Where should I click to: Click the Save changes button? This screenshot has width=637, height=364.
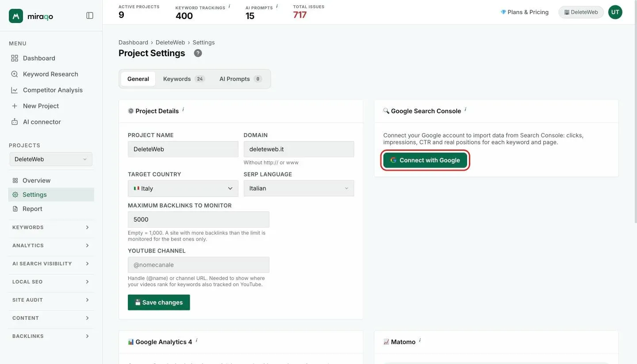[159, 303]
